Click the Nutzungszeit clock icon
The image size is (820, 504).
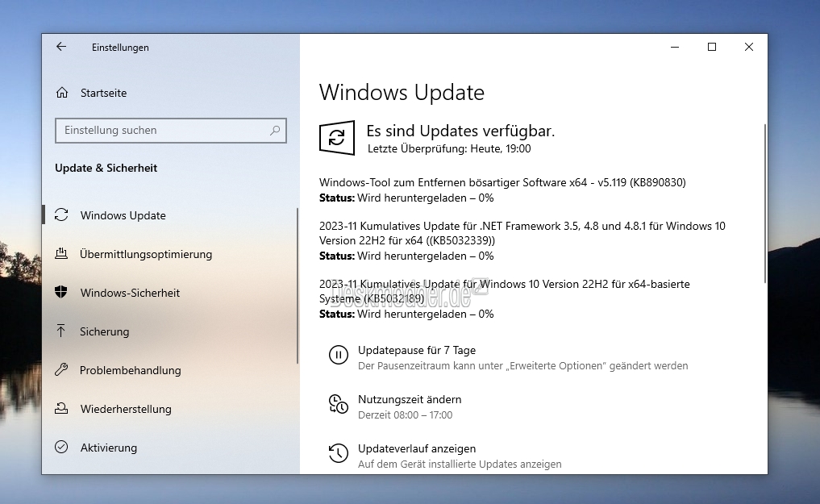tap(339, 404)
